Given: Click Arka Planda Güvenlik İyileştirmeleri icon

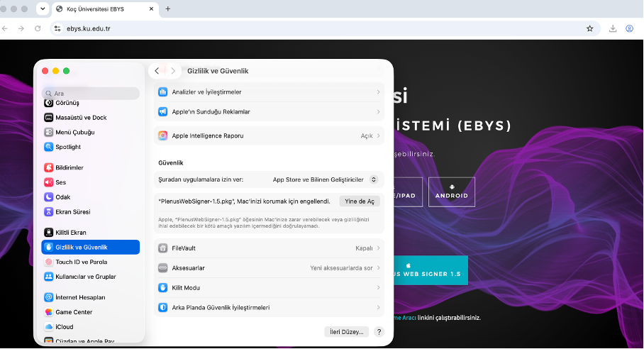Looking at the screenshot, I should [163, 308].
